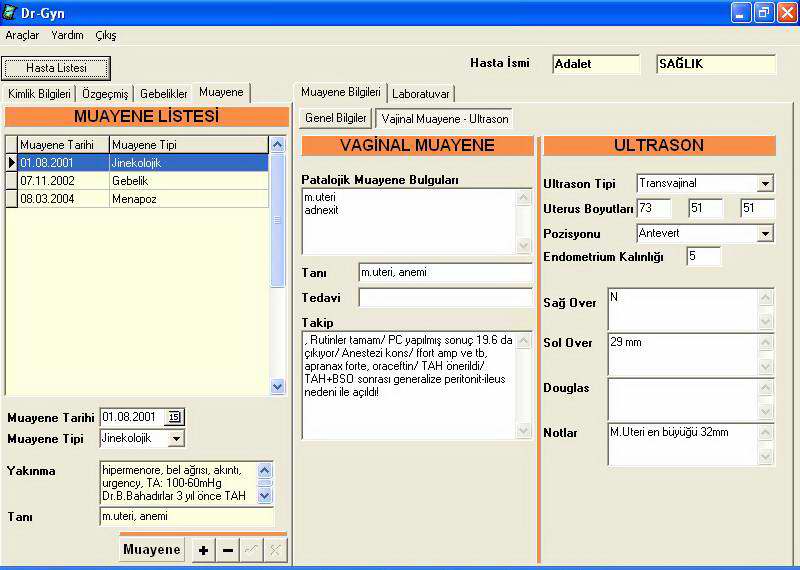The height and width of the screenshot is (570, 800).
Task: Open the Araçlar menu
Action: (x=22, y=35)
